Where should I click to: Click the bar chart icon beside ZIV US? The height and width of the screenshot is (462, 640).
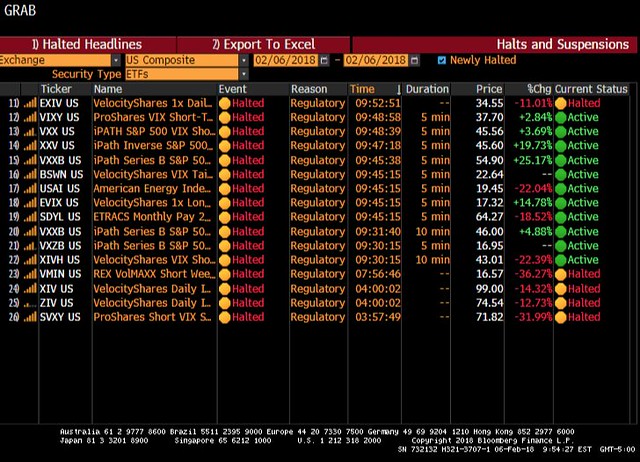(30, 303)
